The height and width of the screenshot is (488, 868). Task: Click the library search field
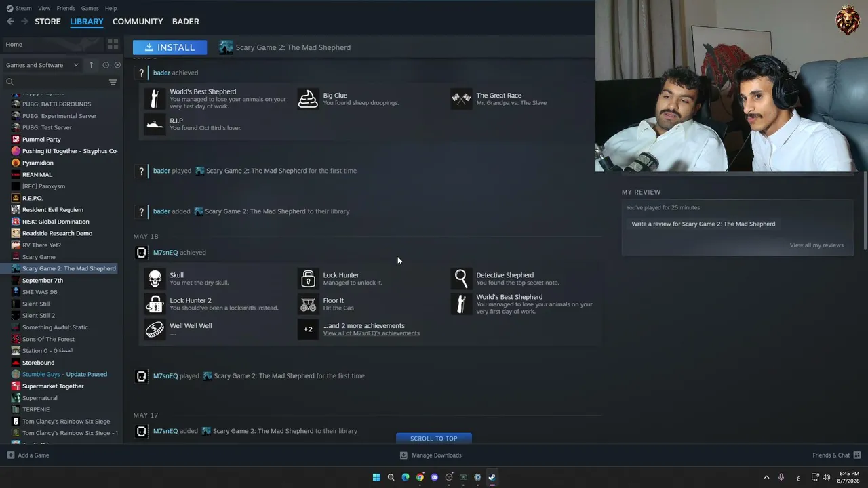click(x=56, y=82)
